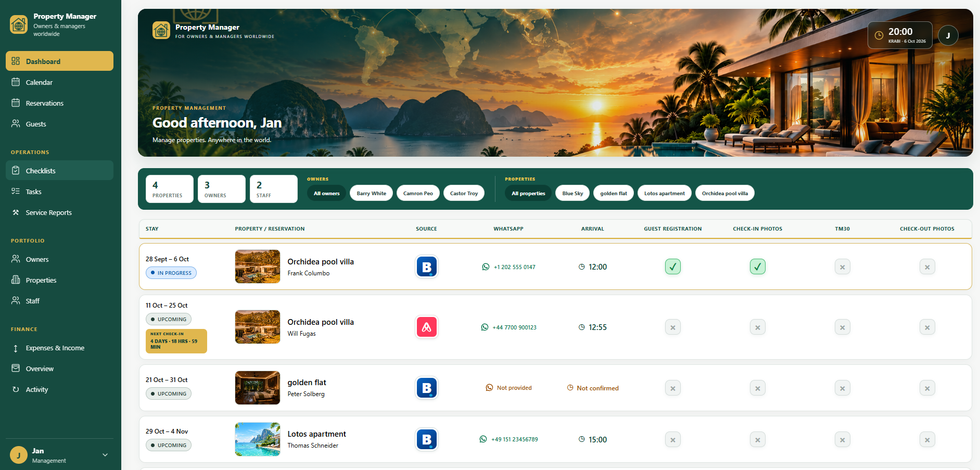
Task: Click the J avatar in the banner
Action: (x=948, y=35)
